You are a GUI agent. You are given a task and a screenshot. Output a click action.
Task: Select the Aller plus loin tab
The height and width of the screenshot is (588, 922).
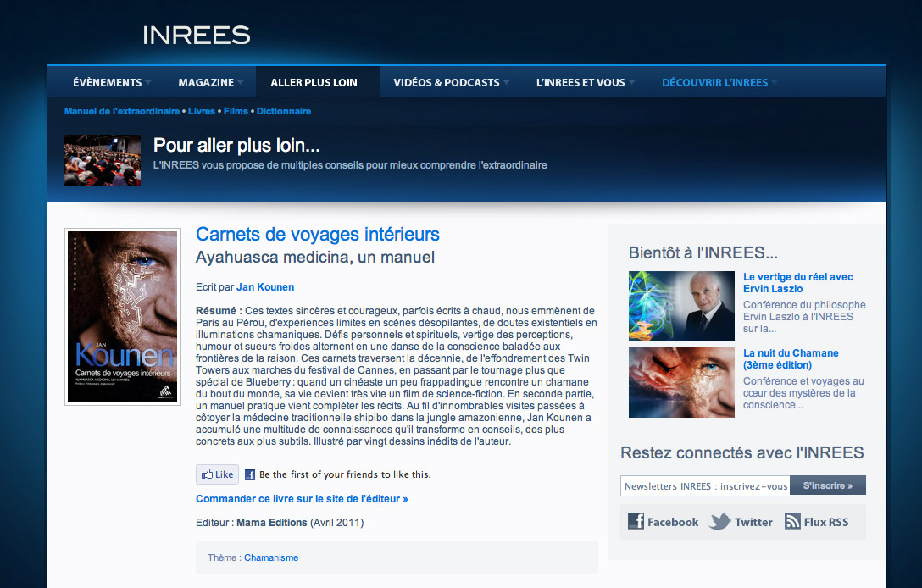[x=314, y=83]
